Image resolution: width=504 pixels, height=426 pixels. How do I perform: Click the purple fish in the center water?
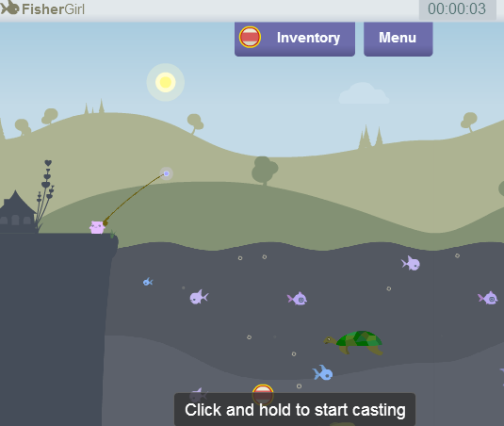[298, 299]
